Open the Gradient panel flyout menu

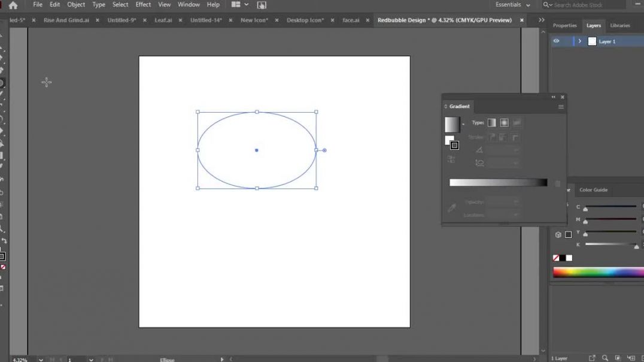click(x=561, y=106)
